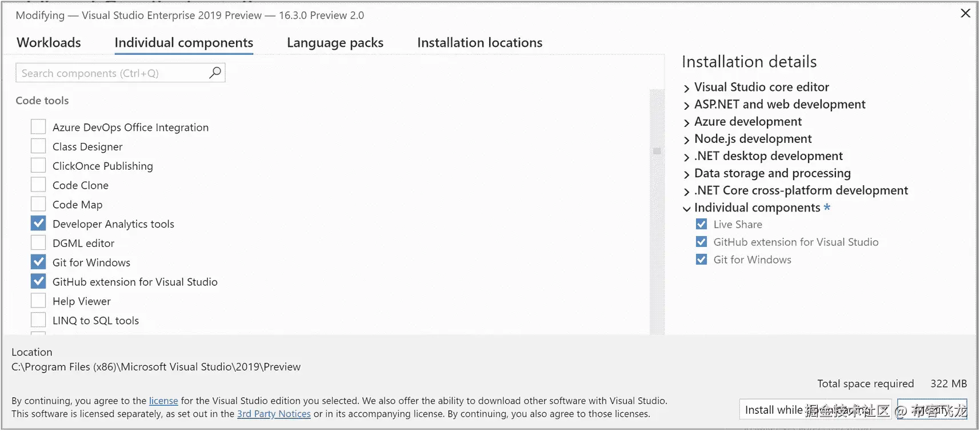Uncheck Live Share in Installation details
This screenshot has height=431, width=980.
(x=701, y=224)
